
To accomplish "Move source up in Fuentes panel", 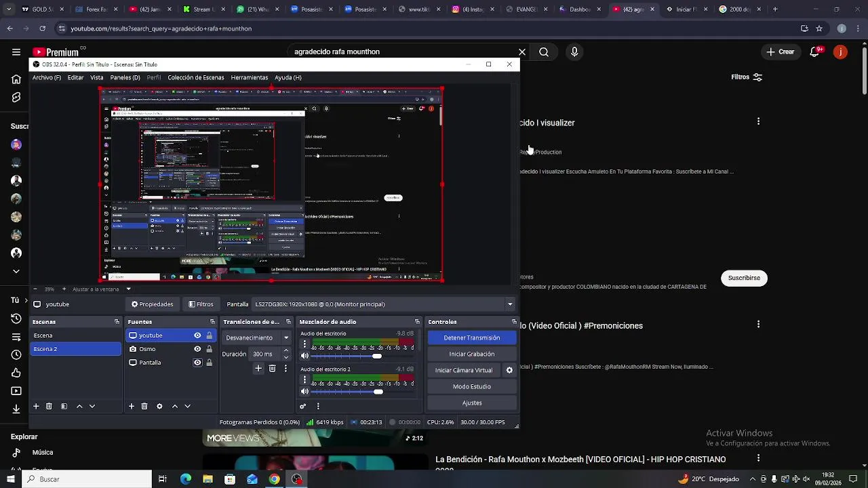I will 175,406.
